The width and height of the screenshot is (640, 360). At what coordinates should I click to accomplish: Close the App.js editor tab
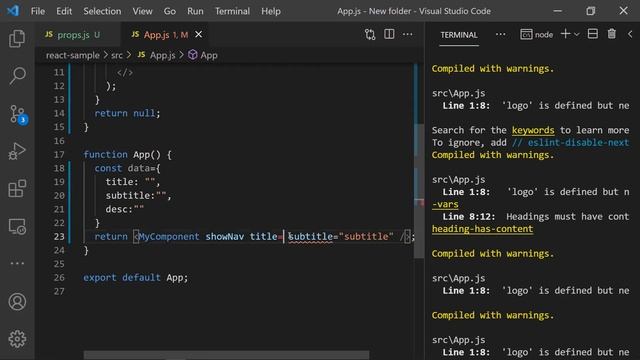click(x=198, y=35)
